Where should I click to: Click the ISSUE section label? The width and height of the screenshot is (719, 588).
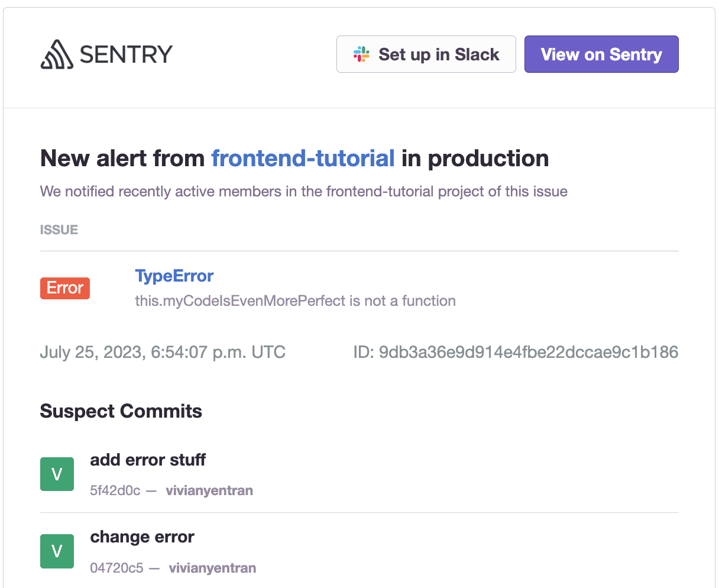coord(59,230)
